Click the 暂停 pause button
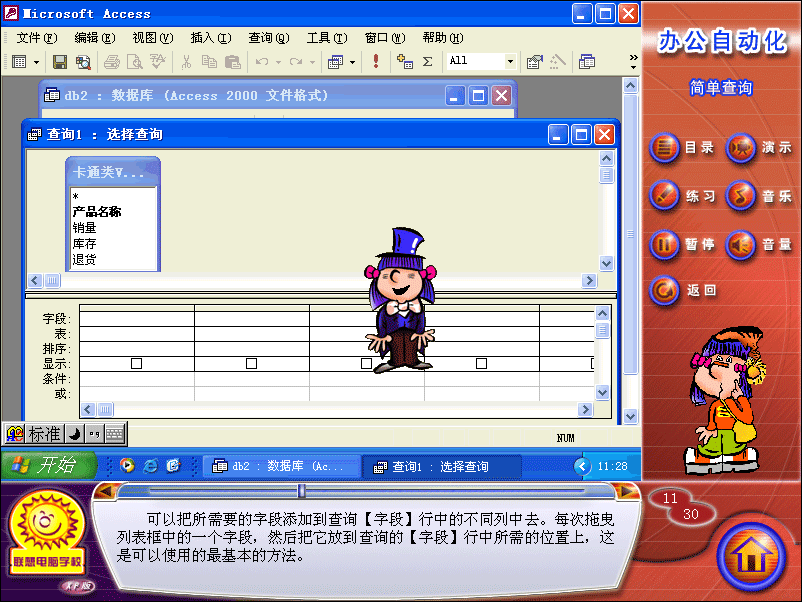Image resolution: width=802 pixels, height=602 pixels. click(x=682, y=244)
